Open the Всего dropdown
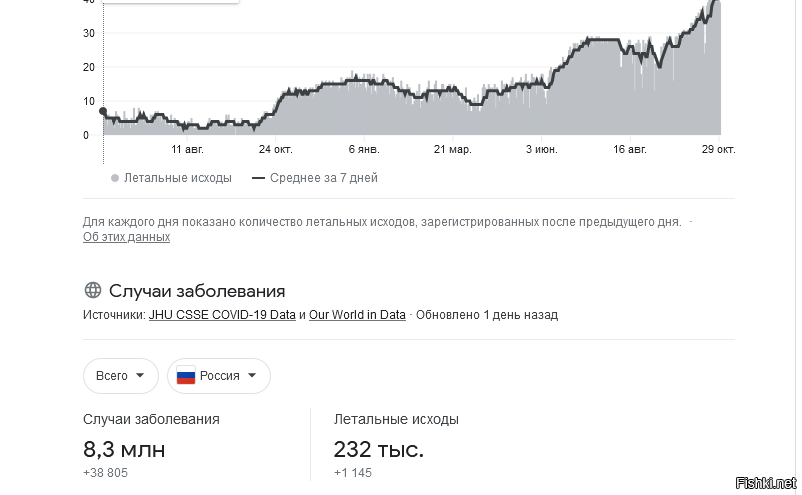The height and width of the screenshot is (495, 802). tap(121, 376)
